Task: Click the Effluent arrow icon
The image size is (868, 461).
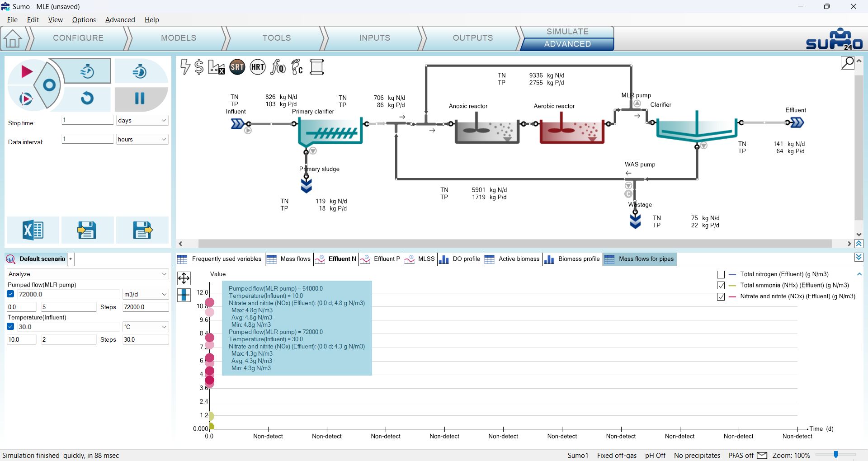Action: pyautogui.click(x=797, y=122)
